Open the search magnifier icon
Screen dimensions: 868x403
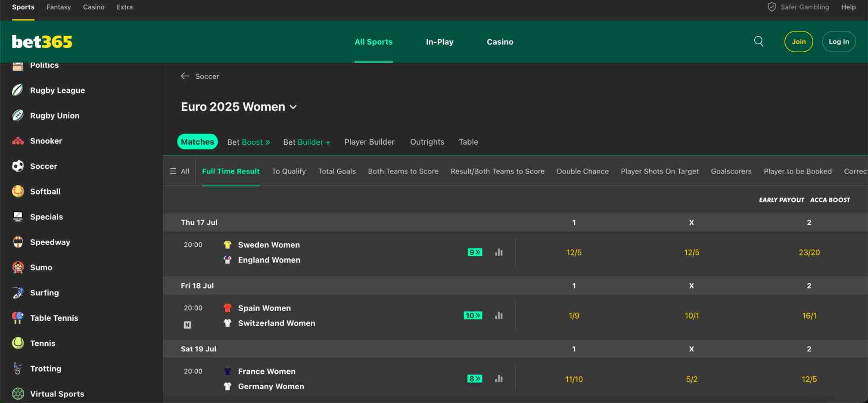tap(759, 41)
